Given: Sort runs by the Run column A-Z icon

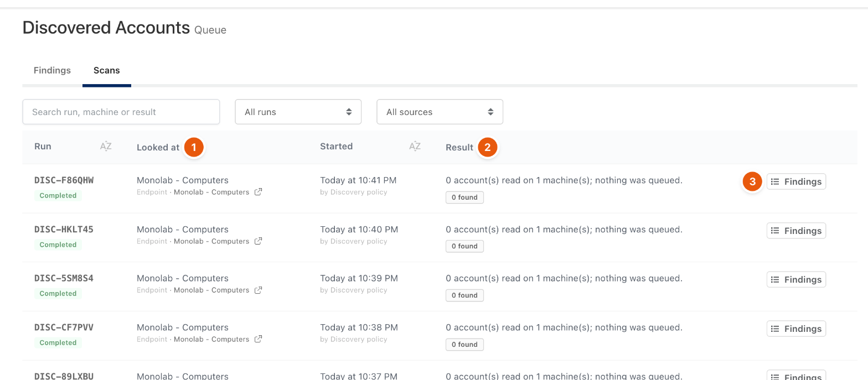Looking at the screenshot, I should pos(106,147).
